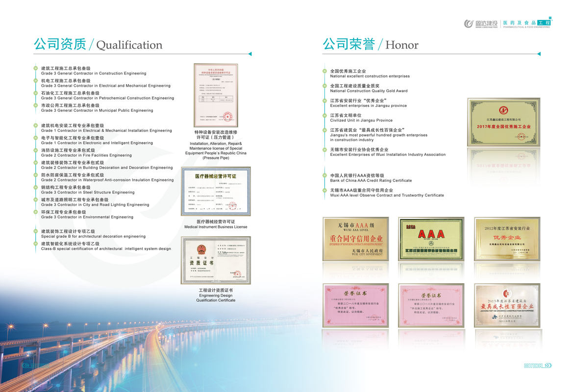The image size is (574, 392).
Task: Select "Grade 3 Contractor in City and Road Lighting Engineering"
Action: [x=95, y=205]
